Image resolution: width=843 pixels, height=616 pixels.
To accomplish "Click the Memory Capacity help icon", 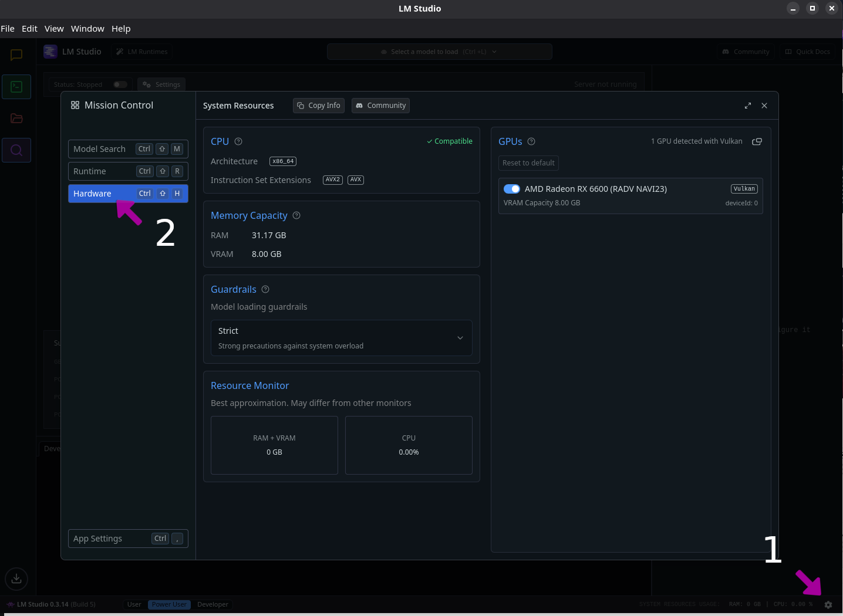I will [x=296, y=215].
